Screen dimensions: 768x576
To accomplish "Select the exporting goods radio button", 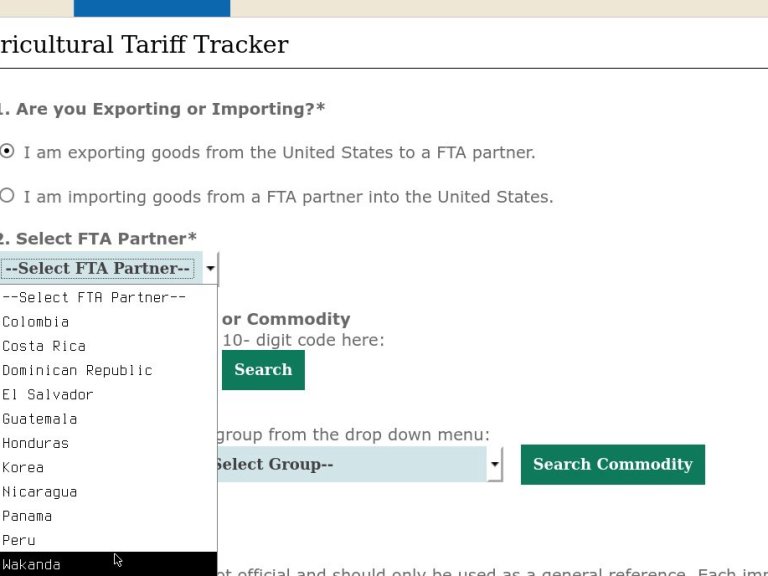I will pos(7,152).
